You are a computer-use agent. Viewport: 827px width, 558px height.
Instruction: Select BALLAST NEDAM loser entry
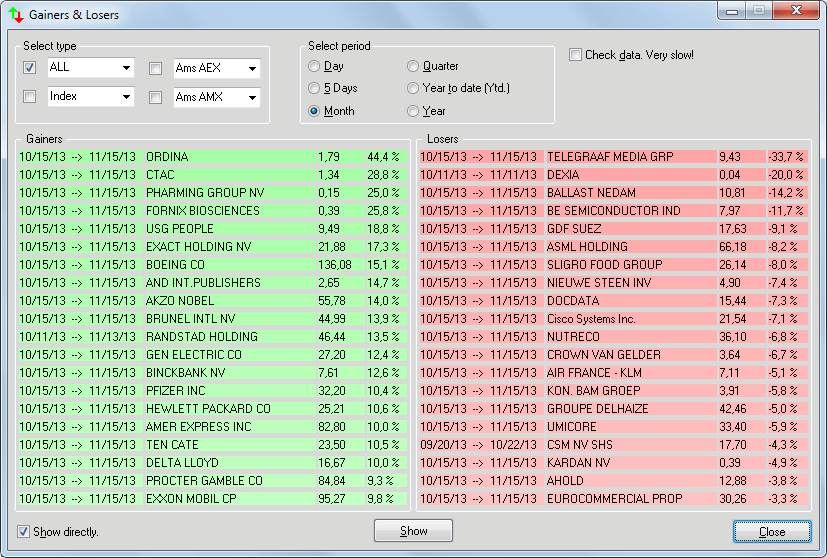click(614, 193)
